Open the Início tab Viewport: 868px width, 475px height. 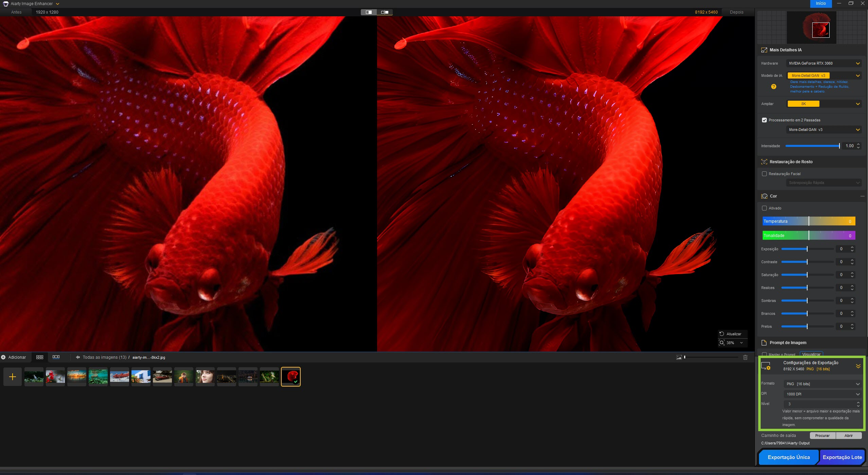click(821, 3)
